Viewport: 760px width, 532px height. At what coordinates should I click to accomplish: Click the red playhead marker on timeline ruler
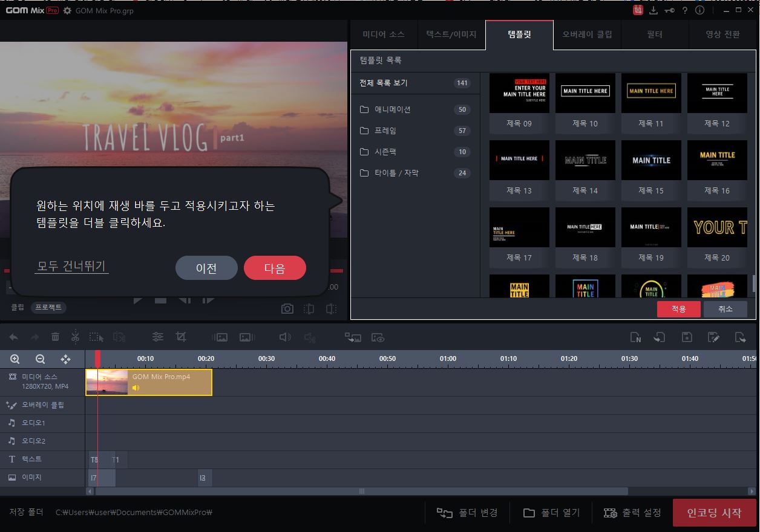[97, 358]
